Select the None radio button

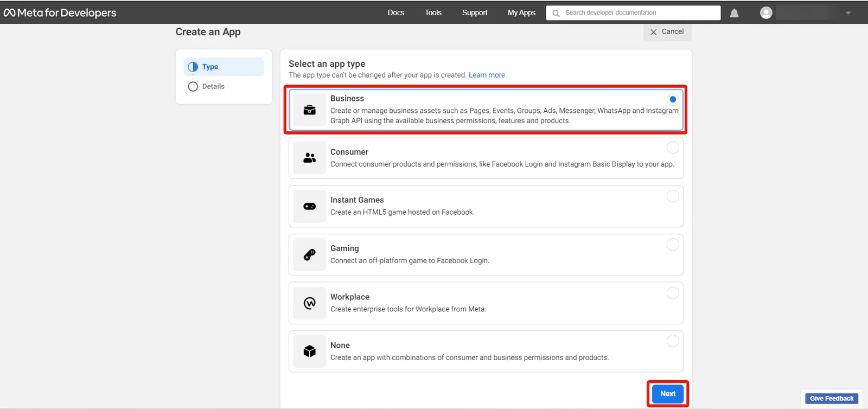[x=673, y=341]
